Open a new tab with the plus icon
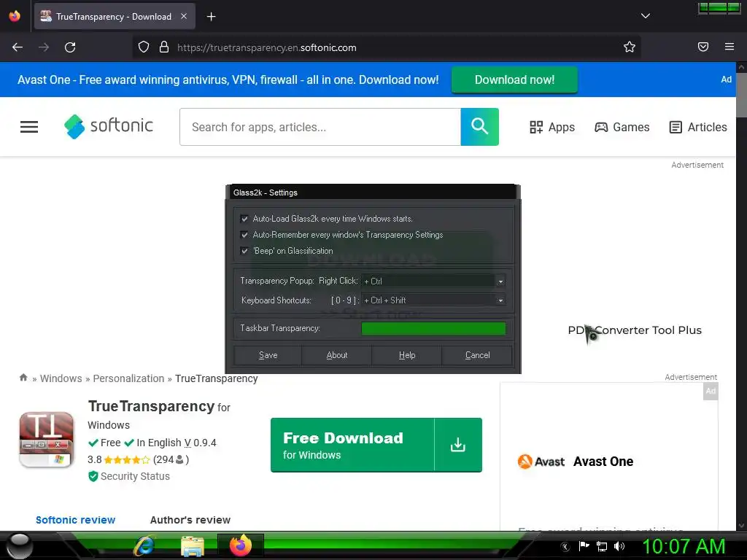 click(x=211, y=17)
